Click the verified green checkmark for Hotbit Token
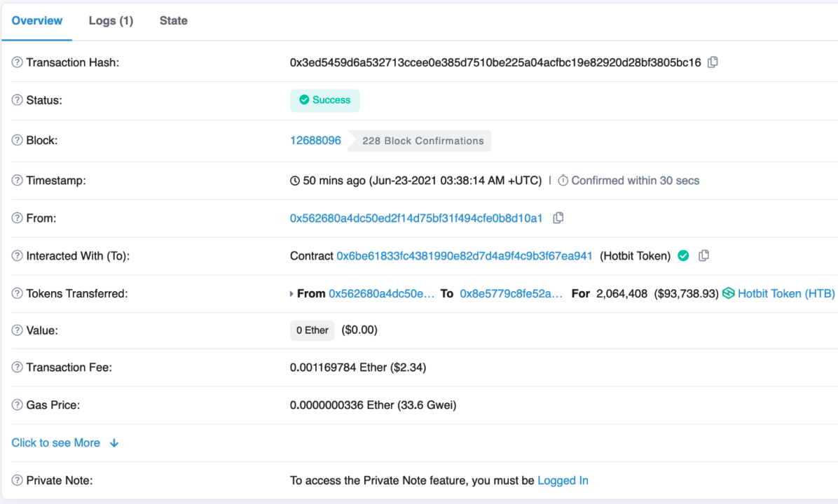This screenshot has height=504, width=838. coord(683,256)
